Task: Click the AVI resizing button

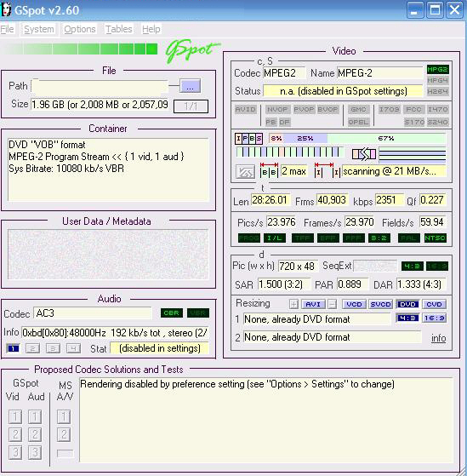Action: (313, 304)
